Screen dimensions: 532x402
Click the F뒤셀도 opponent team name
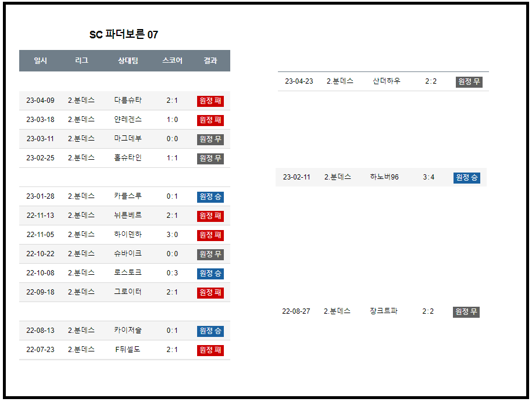tap(128, 350)
